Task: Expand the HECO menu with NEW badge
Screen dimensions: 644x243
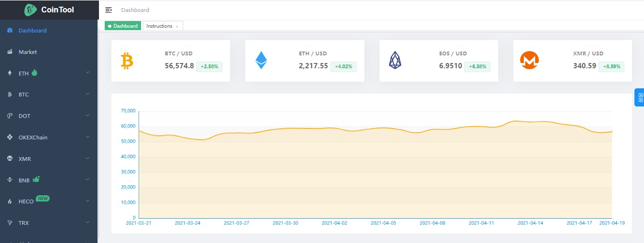Action: (x=49, y=201)
